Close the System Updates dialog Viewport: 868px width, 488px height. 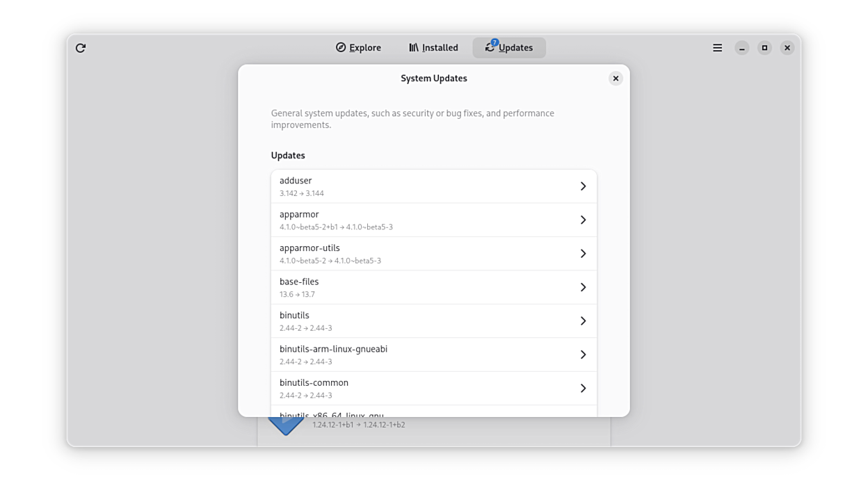(x=616, y=79)
